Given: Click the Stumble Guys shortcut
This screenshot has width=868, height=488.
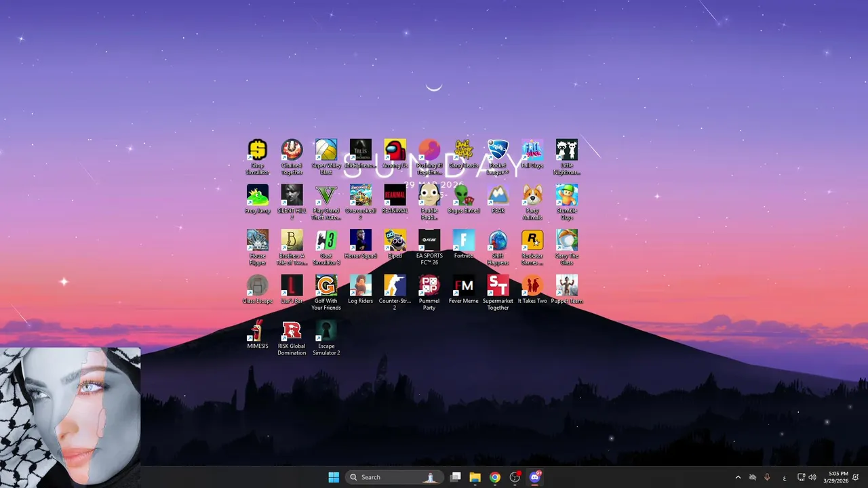Looking at the screenshot, I should pyautogui.click(x=566, y=203).
